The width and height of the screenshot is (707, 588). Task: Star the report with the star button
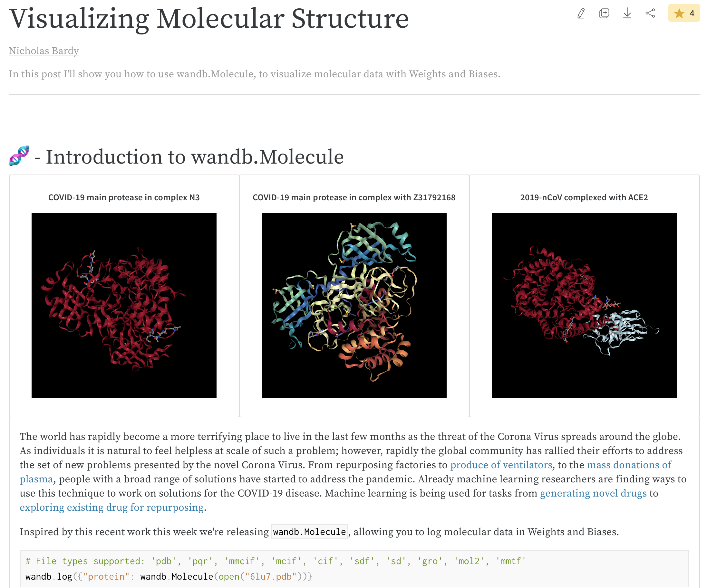click(684, 14)
